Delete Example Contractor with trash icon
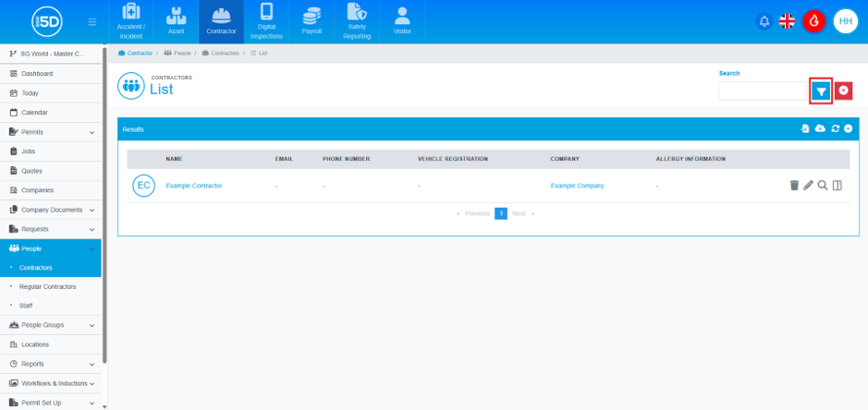The image size is (868, 410). pos(794,186)
